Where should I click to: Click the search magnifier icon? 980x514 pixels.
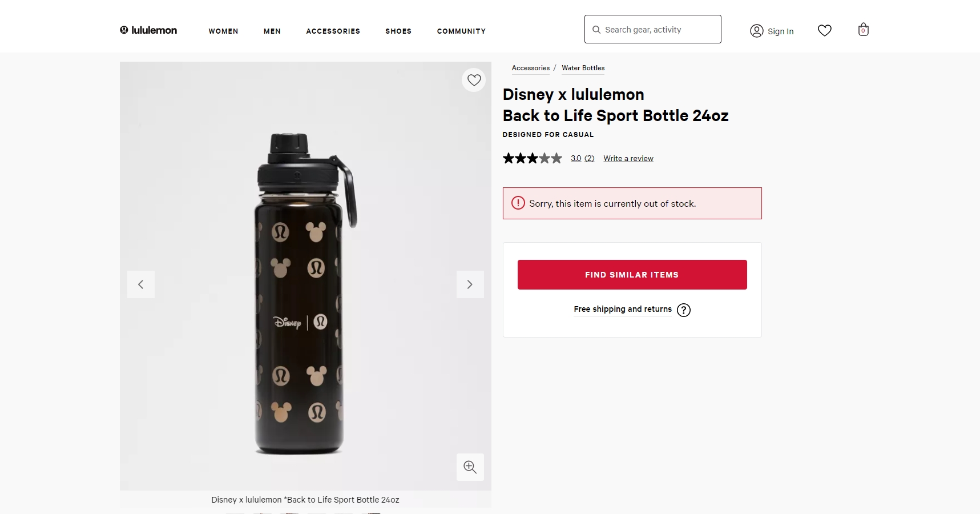(x=596, y=30)
